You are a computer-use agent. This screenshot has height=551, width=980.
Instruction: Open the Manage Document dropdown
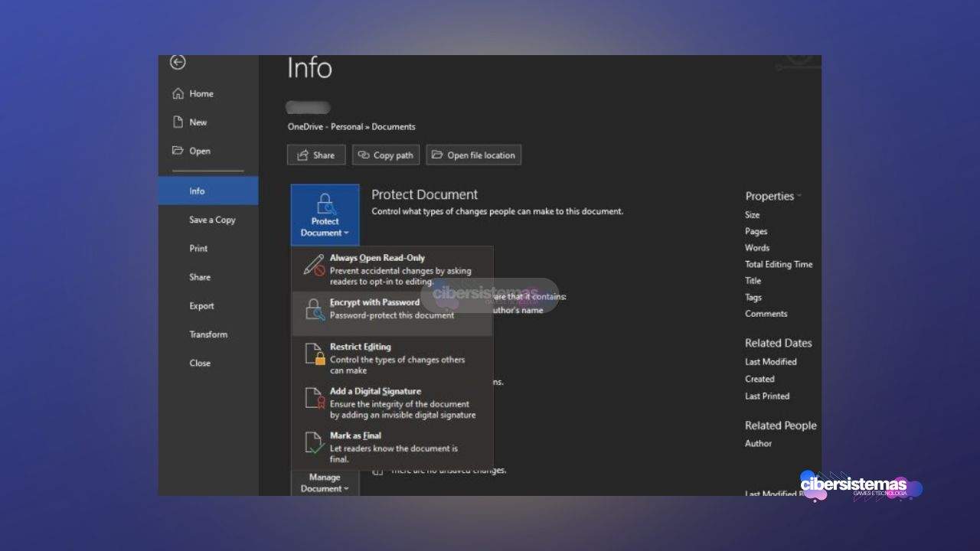[325, 483]
